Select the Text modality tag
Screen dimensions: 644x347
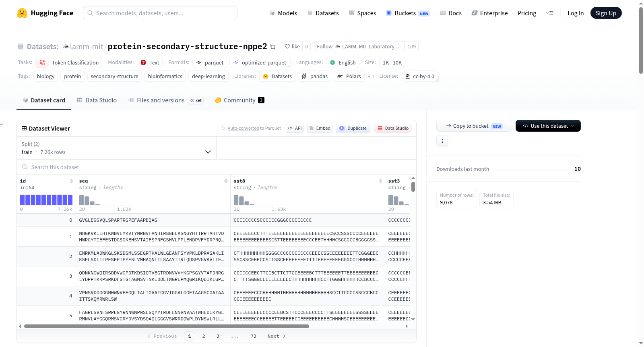coord(150,62)
